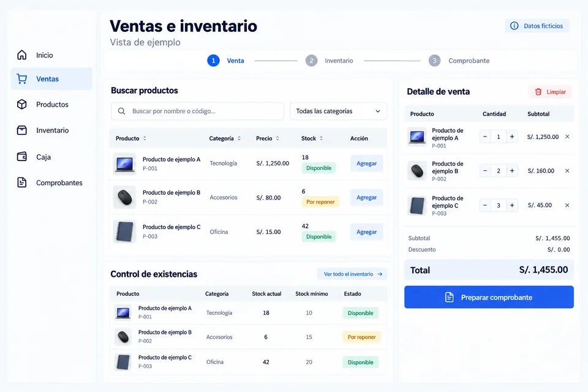
Task: Click document icon on Preparar comprobante
Action: [x=449, y=297]
